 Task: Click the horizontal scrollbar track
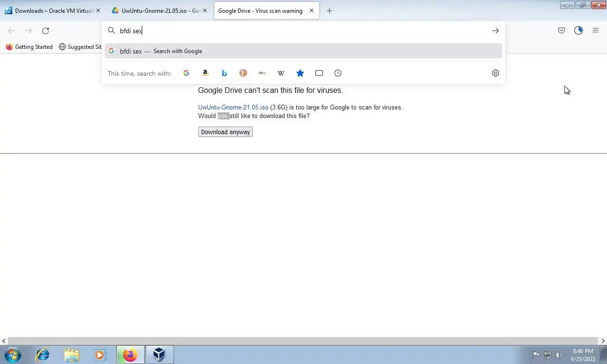tap(303, 341)
